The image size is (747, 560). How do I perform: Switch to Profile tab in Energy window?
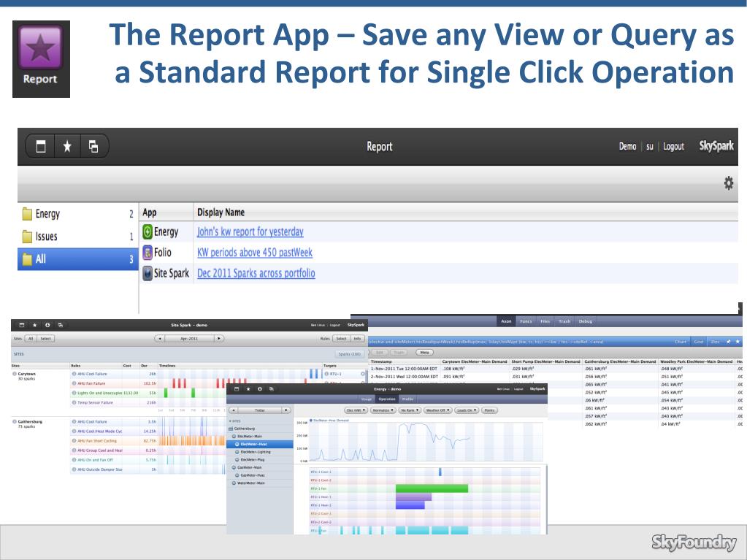pos(407,399)
